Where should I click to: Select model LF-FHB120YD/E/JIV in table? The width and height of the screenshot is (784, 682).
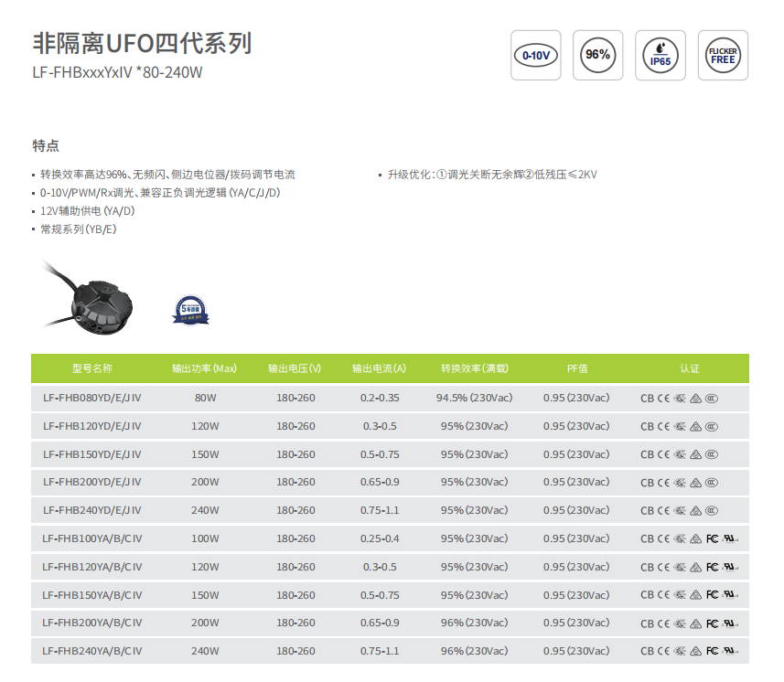91,426
